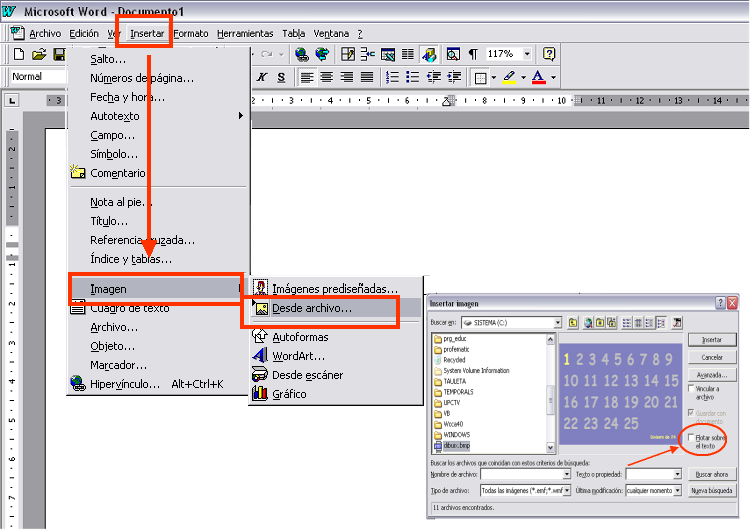This screenshot has height=530, width=750.
Task: Check Vincular a archivo option
Action: point(691,388)
